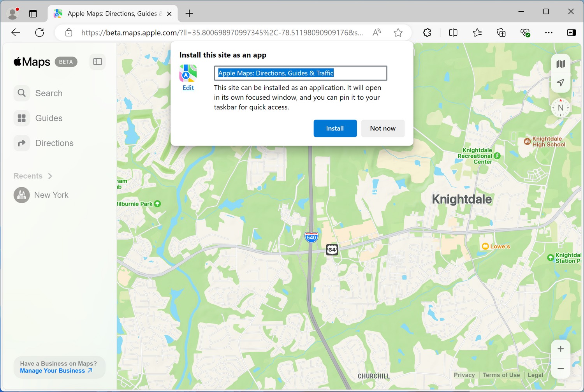The height and width of the screenshot is (392, 584).
Task: Click the address bar URL
Action: pos(222,33)
